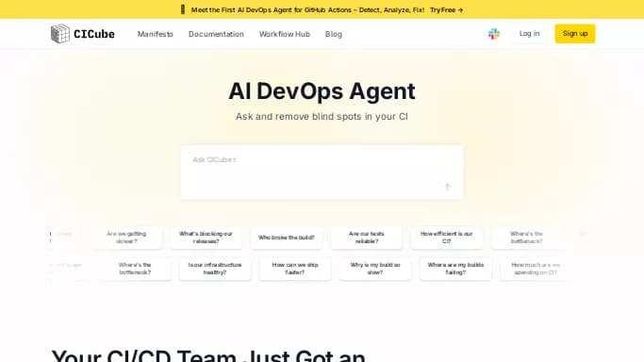This screenshot has width=644, height=362.
Task: Submit question with the up arrow icon
Action: tap(448, 188)
